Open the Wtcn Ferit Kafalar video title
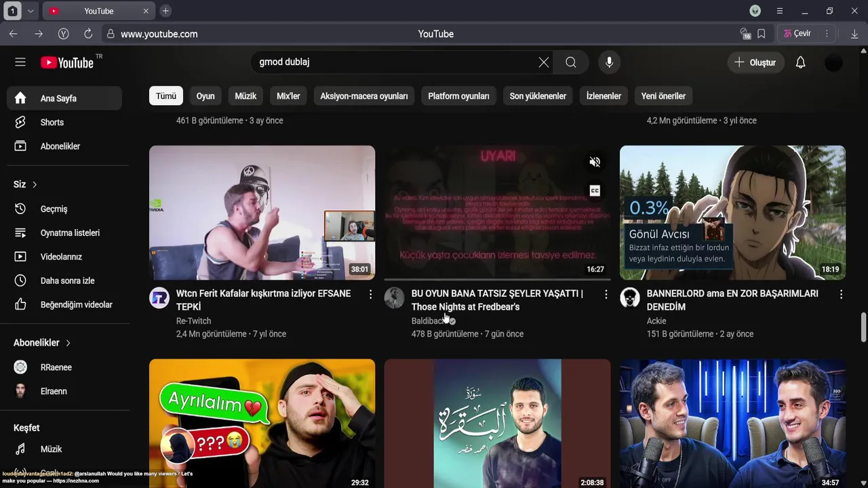 [x=264, y=300]
